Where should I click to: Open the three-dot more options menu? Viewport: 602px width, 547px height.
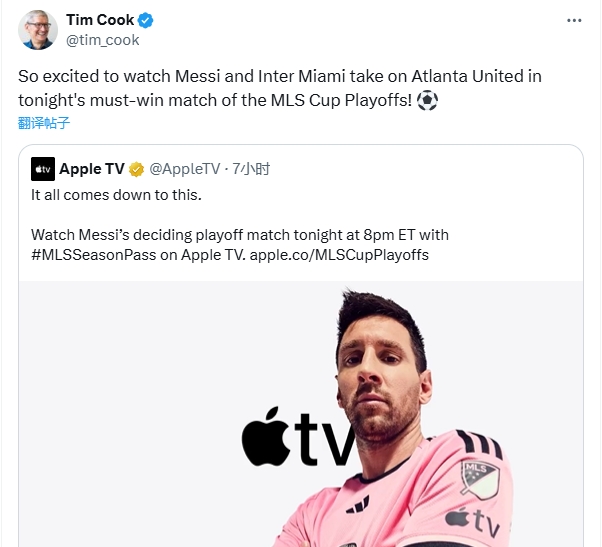574,20
